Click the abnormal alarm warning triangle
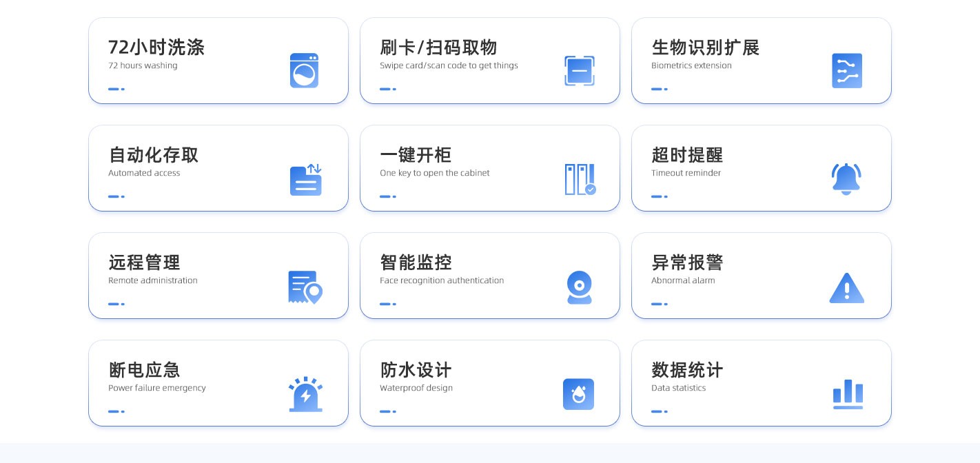The height and width of the screenshot is (463, 980). pyautogui.click(x=846, y=288)
